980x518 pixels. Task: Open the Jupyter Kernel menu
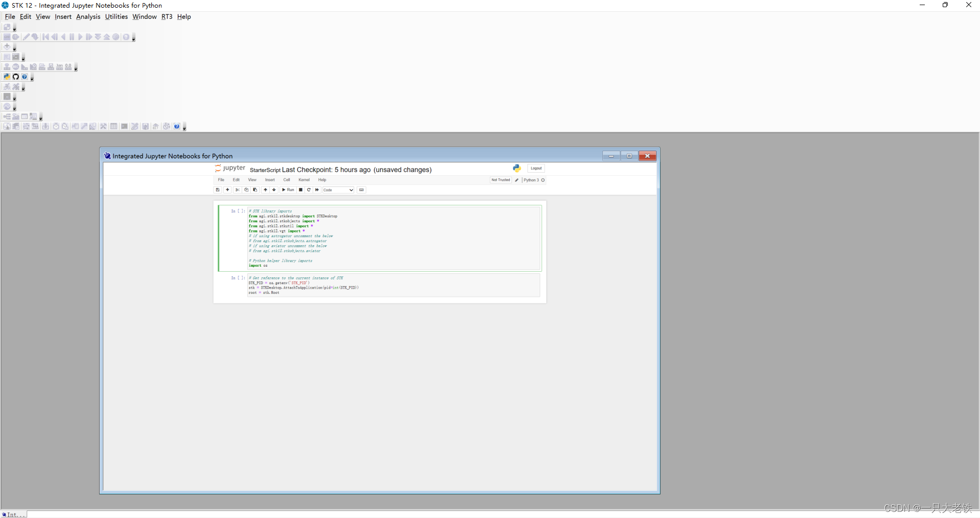(304, 180)
